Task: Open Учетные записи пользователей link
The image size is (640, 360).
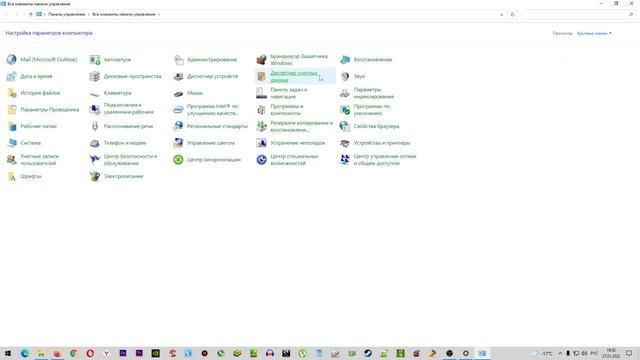Action: point(40,160)
